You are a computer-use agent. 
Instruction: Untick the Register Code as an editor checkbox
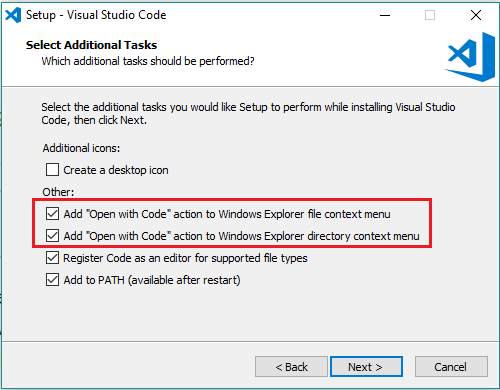53,258
